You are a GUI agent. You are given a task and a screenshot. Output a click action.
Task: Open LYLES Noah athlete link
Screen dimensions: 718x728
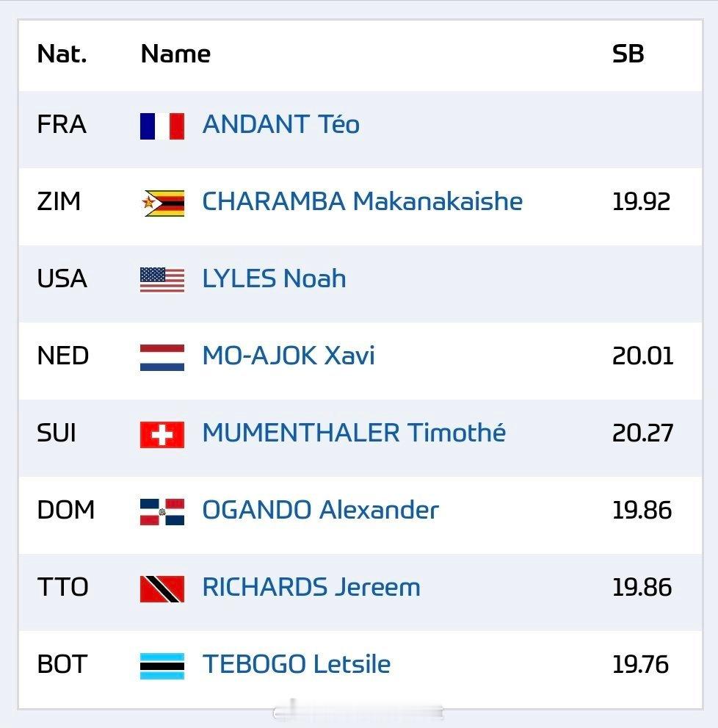[x=275, y=278]
